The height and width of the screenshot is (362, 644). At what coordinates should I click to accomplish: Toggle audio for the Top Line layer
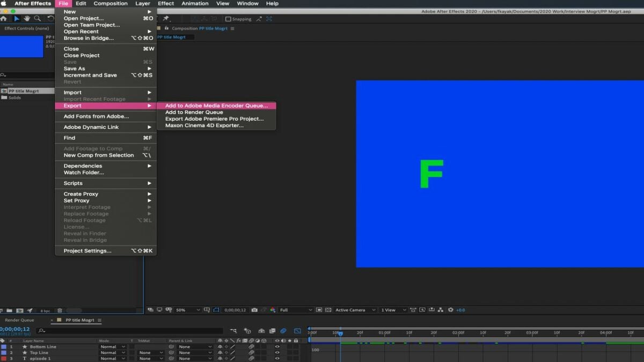pyautogui.click(x=283, y=352)
